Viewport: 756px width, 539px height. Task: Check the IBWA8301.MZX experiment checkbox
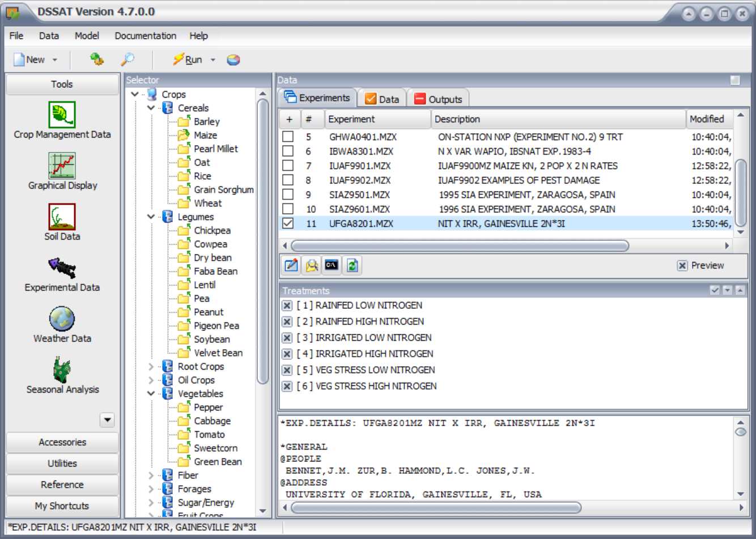point(288,151)
